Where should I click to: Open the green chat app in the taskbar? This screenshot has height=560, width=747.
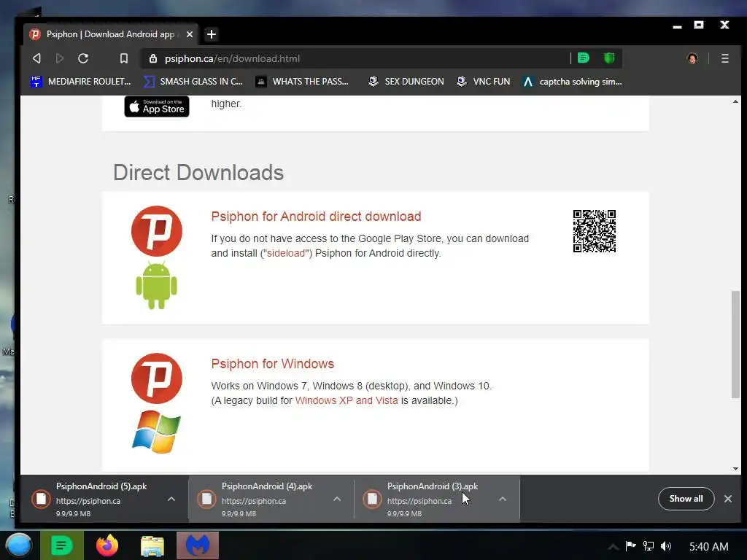[x=61, y=545]
